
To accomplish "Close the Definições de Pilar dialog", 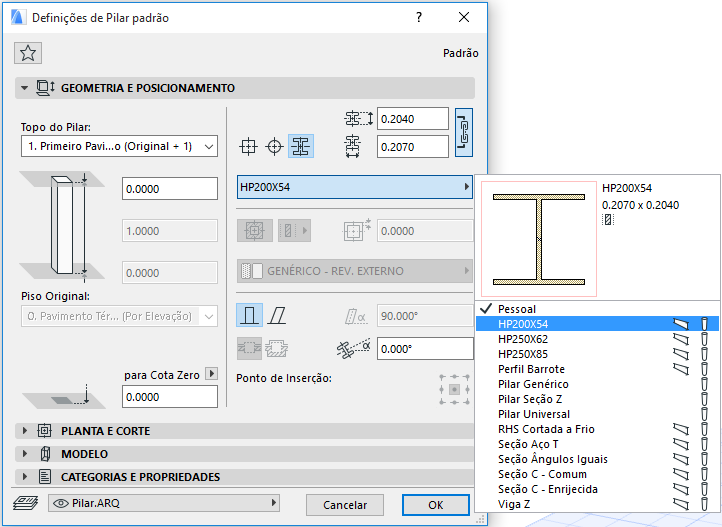I will click(464, 17).
